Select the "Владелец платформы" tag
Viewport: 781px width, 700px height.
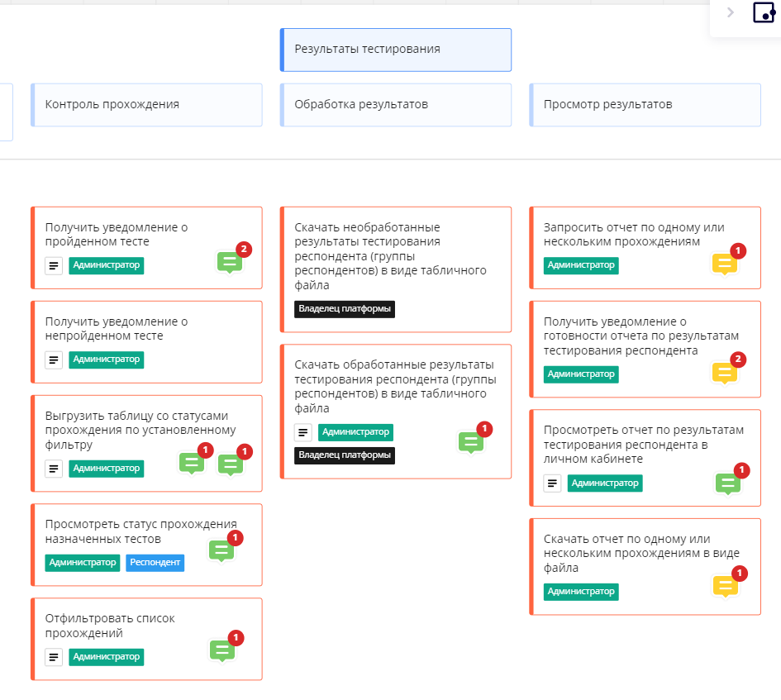pos(345,309)
